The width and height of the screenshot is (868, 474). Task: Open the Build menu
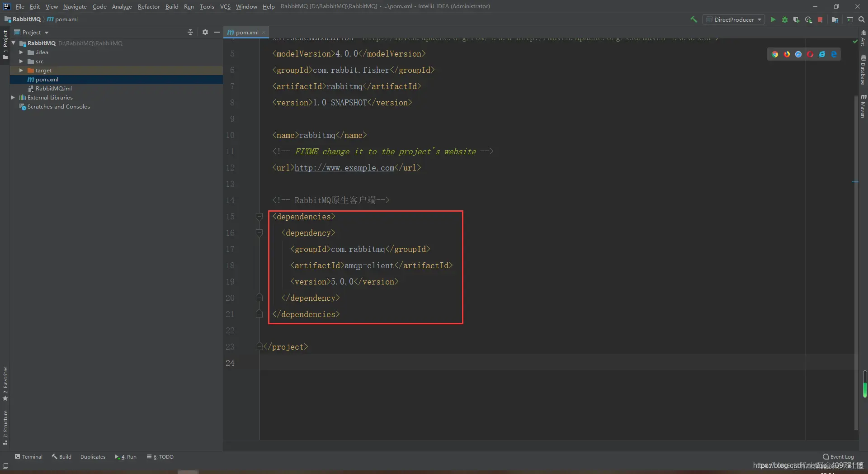pos(172,6)
